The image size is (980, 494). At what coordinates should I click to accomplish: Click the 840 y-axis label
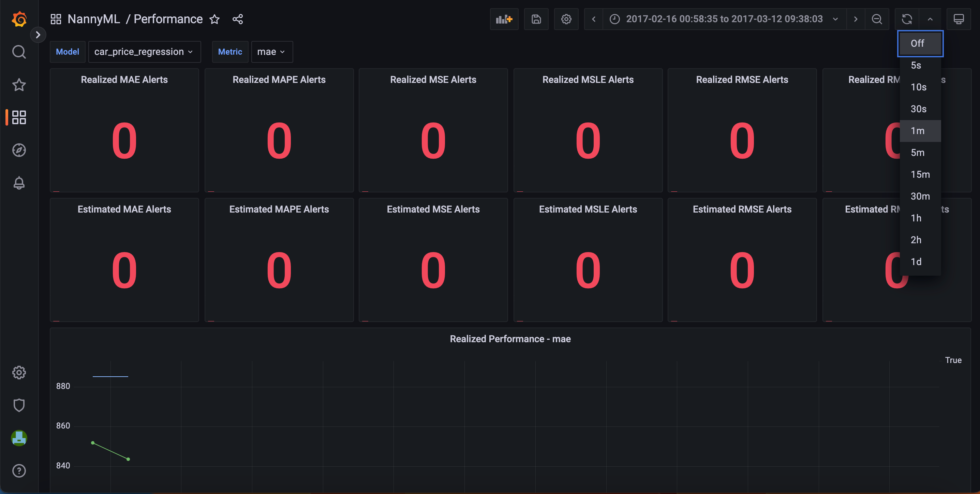[63, 466]
